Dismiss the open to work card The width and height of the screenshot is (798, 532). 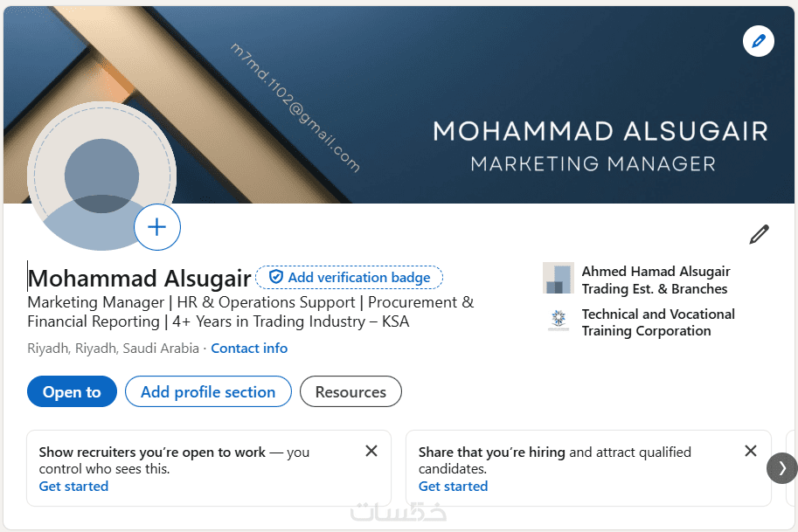point(371,451)
